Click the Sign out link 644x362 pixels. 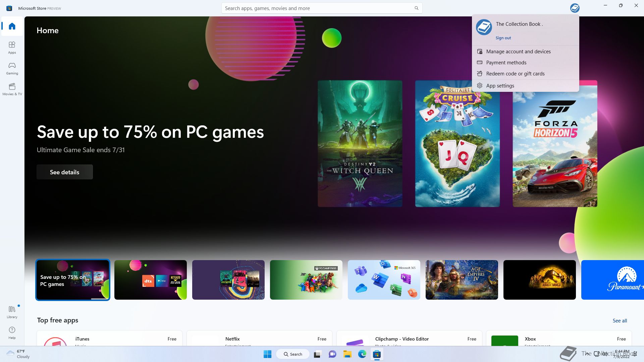(503, 38)
